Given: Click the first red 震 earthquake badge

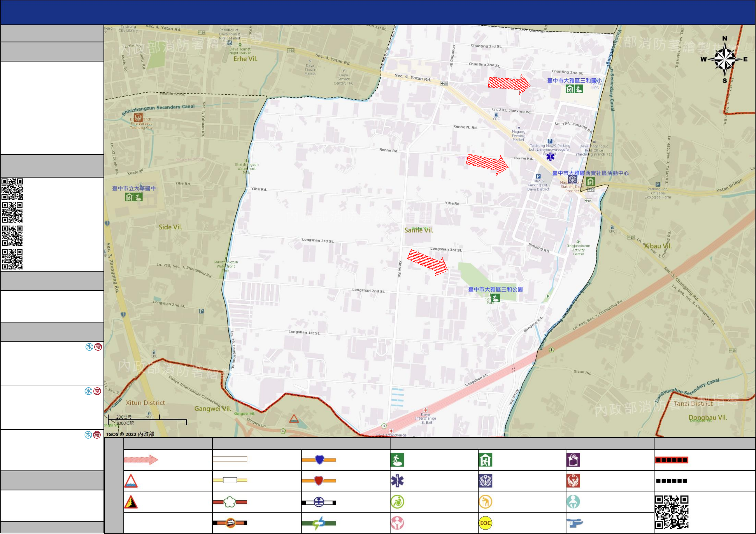Looking at the screenshot, I should tap(98, 347).
